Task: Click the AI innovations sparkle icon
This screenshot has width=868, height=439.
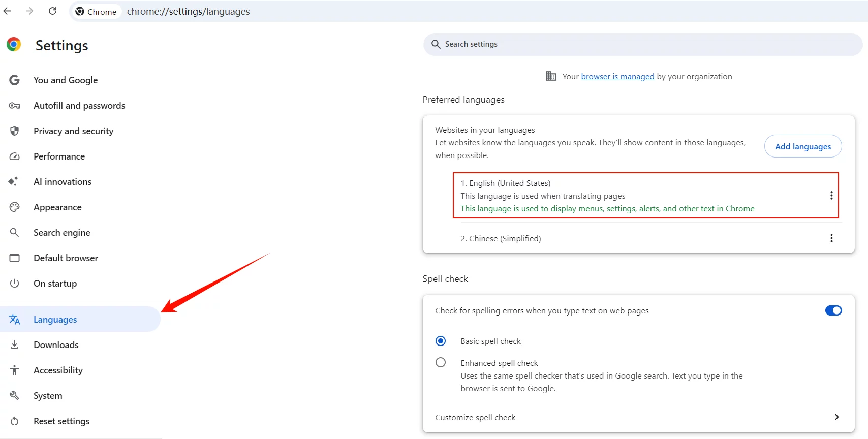Action: 14,181
